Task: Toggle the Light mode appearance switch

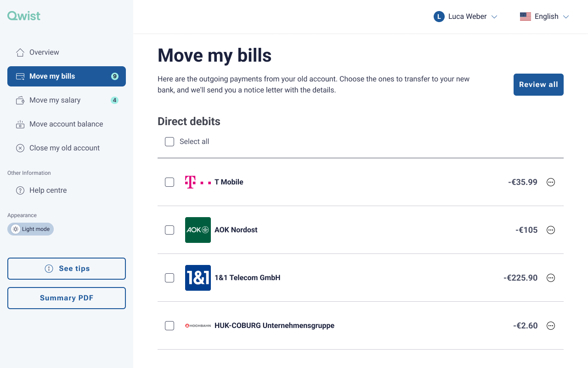Action: pos(30,229)
